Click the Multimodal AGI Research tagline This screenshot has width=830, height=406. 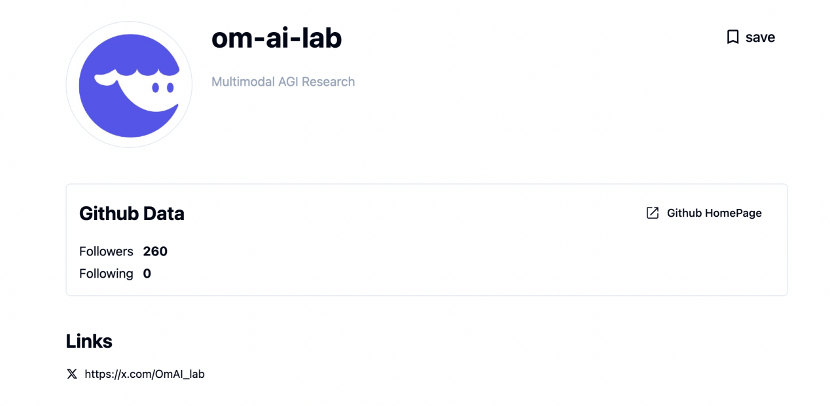click(283, 82)
